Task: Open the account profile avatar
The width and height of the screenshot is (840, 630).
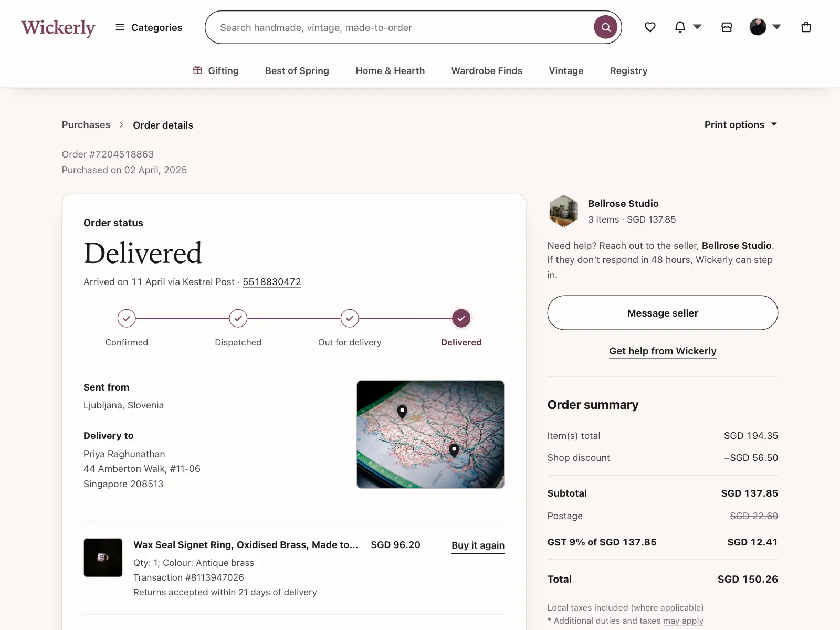Action: tap(758, 27)
